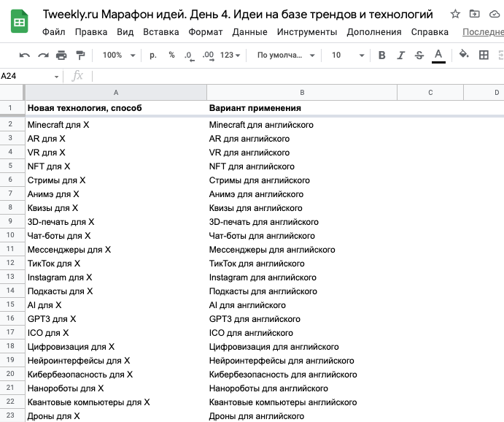This screenshot has width=504, height=422.
Task: Star this document
Action: 455,14
